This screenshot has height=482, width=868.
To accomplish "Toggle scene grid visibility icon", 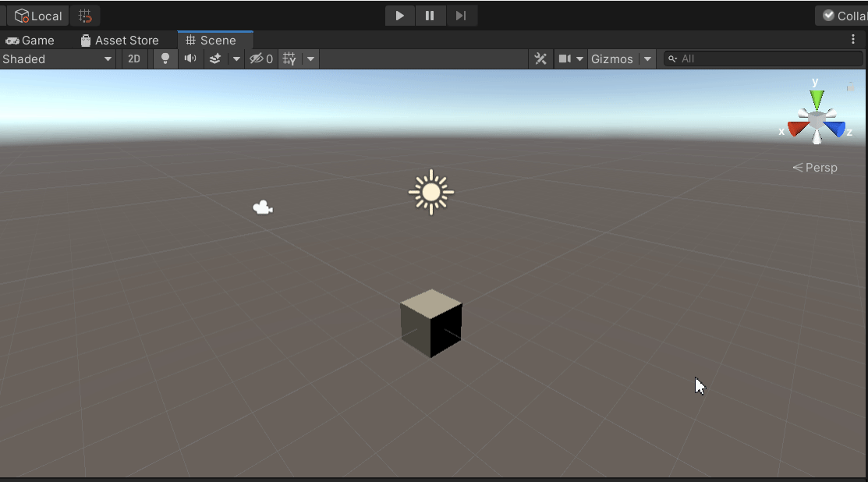I will [289, 58].
